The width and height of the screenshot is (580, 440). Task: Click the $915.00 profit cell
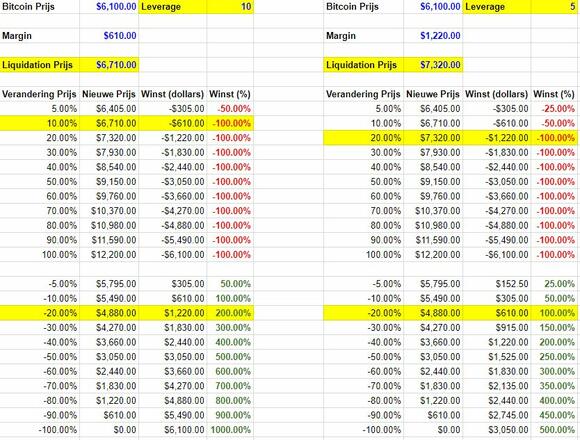tap(497, 328)
